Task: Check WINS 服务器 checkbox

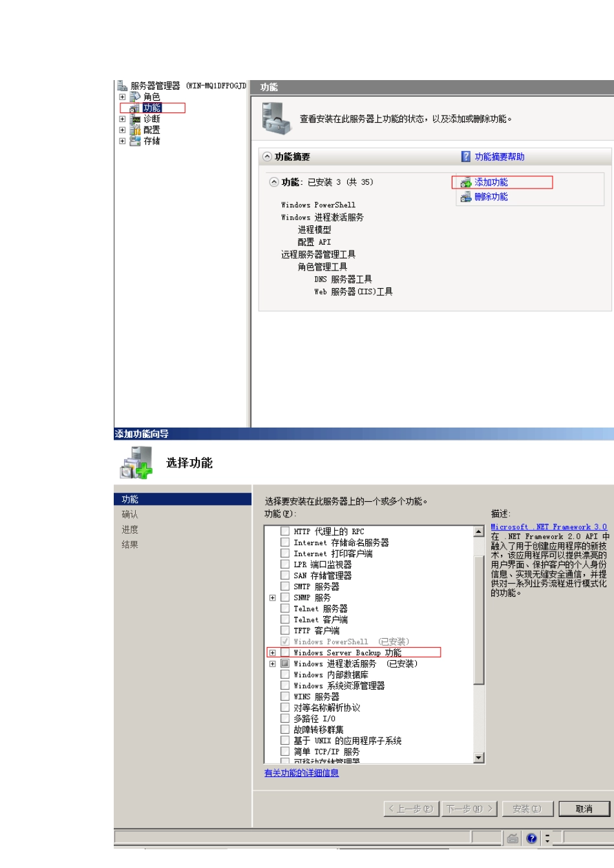Action: pyautogui.click(x=285, y=696)
